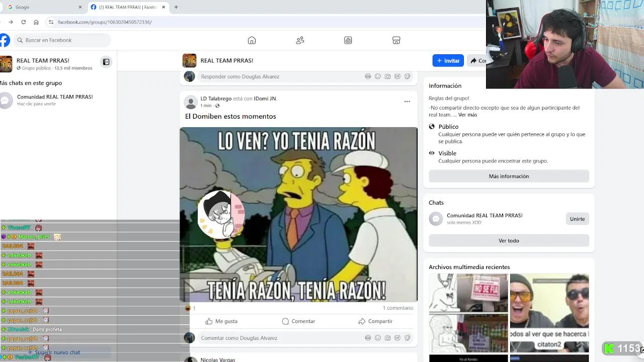This screenshot has width=644, height=362.
Task: Click Comentar under the meme post
Action: click(298, 321)
